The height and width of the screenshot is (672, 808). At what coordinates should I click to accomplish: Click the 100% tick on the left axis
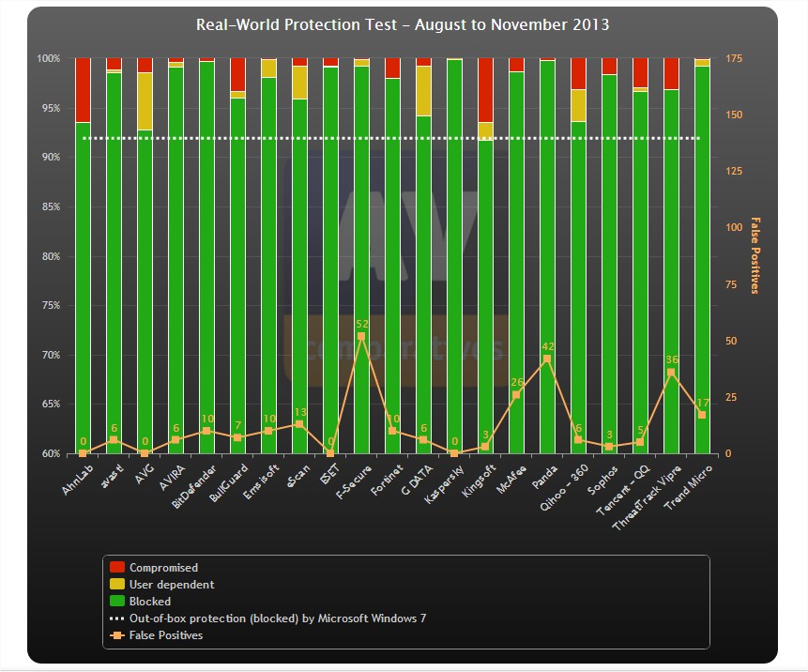49,58
